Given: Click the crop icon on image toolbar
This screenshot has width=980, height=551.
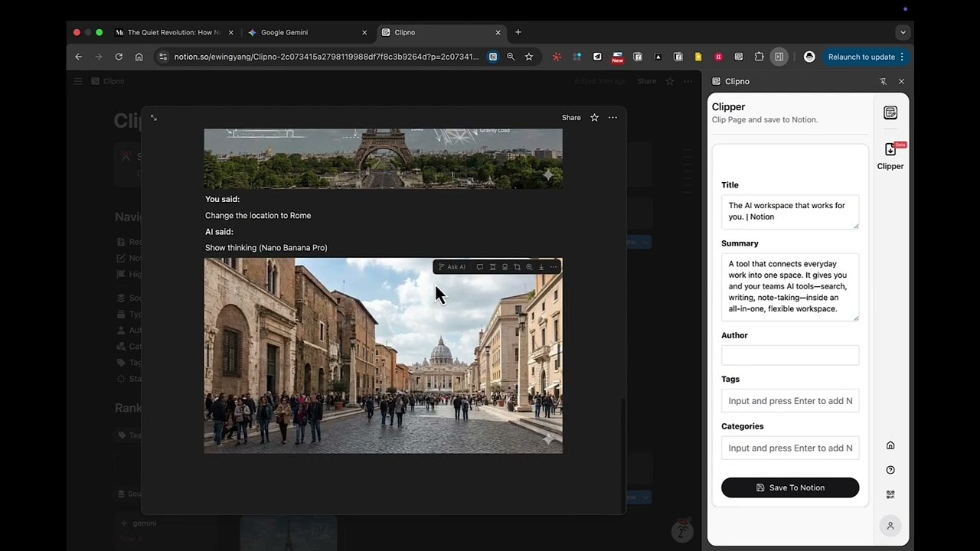Looking at the screenshot, I should [x=517, y=267].
